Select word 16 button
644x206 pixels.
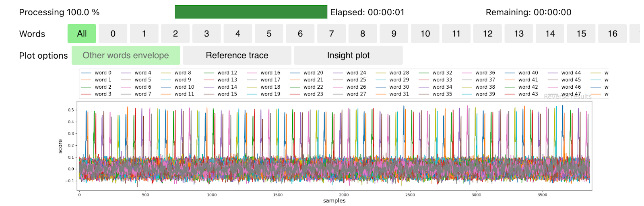(612, 34)
